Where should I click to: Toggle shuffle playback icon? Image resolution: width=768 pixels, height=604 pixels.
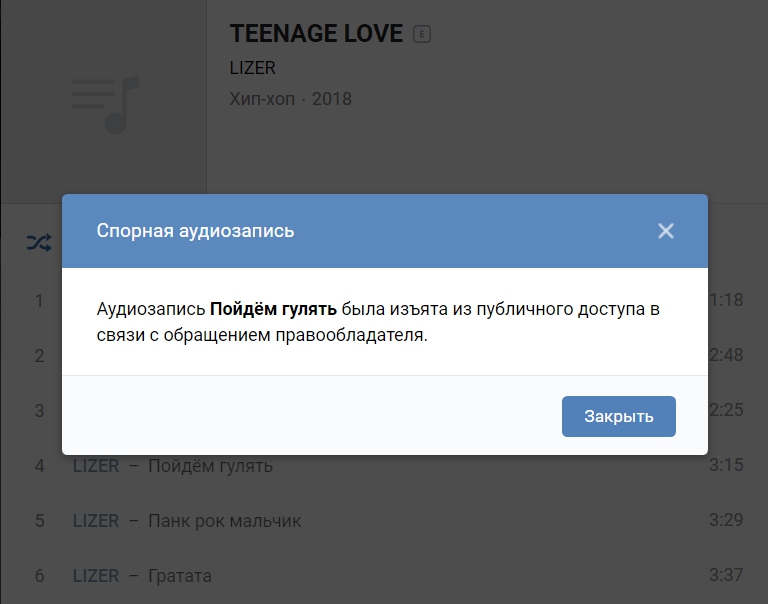38,242
